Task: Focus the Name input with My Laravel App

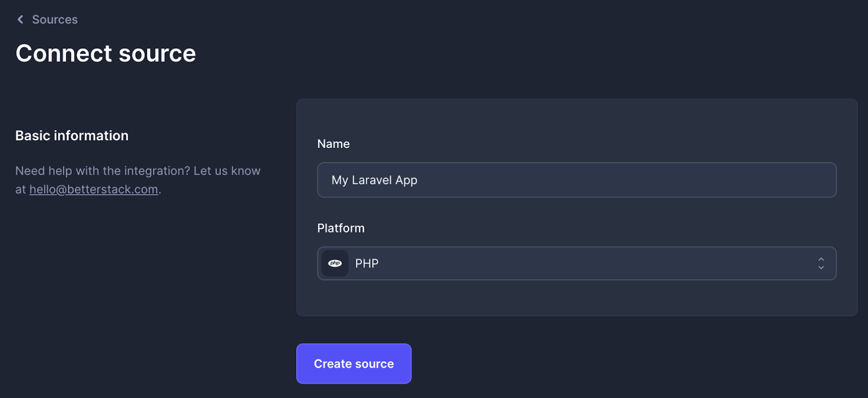Action: (577, 180)
